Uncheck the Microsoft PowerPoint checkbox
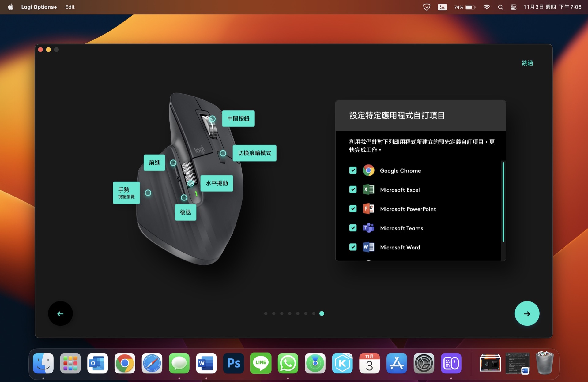The height and width of the screenshot is (382, 588). click(x=353, y=209)
